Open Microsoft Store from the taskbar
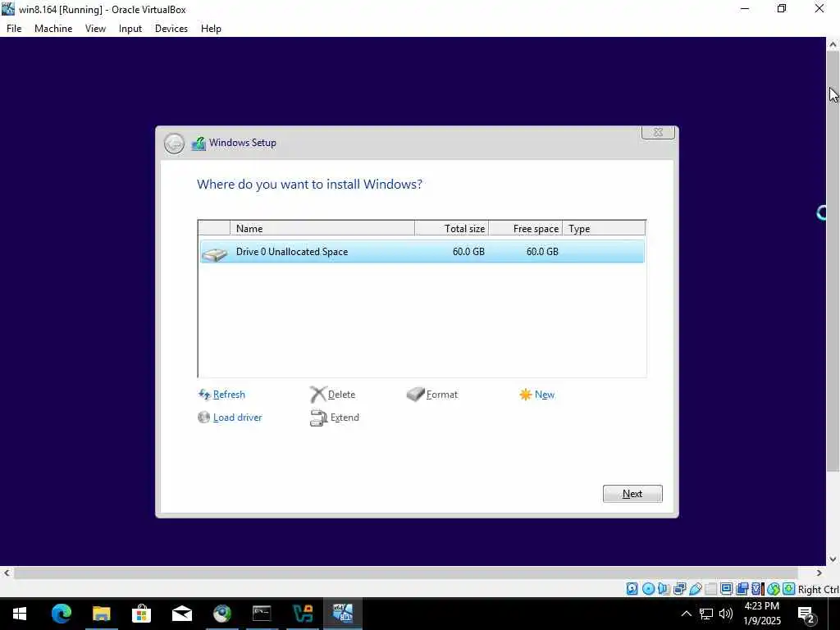Screen dimensions: 840x630 (141, 614)
